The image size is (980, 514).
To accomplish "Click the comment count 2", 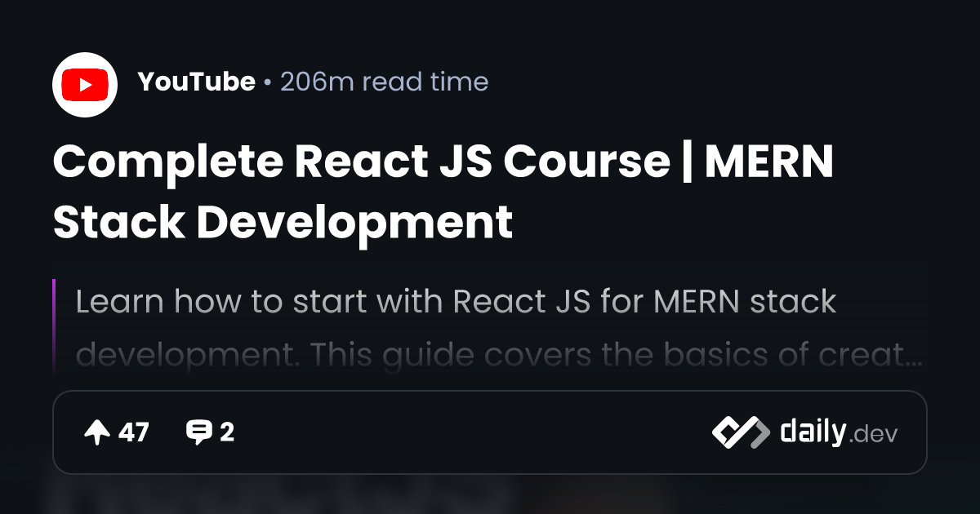I will tap(227, 432).
